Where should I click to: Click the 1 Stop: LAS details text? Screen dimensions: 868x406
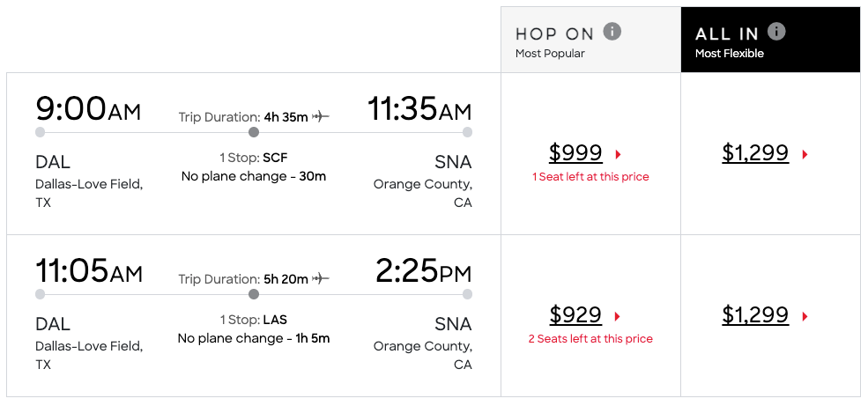[254, 320]
